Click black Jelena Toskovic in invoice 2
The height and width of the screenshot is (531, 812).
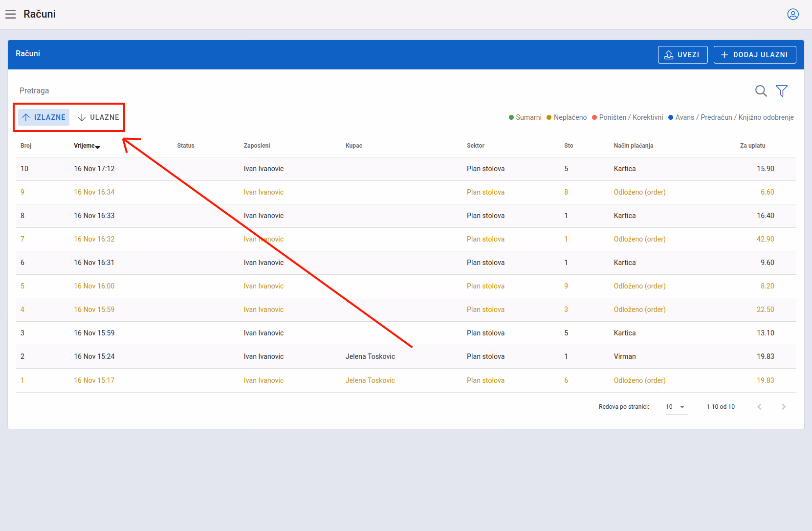(370, 356)
